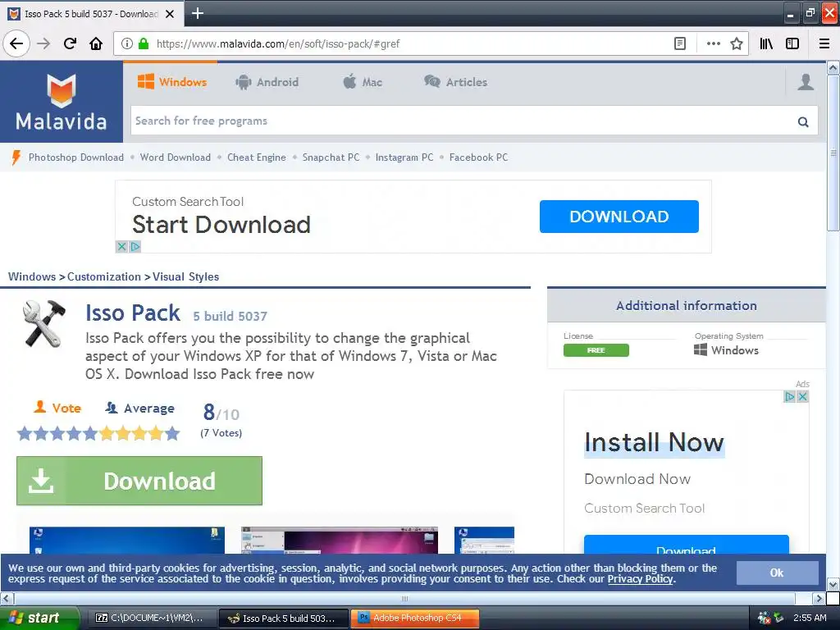Rate with the tenth star
The width and height of the screenshot is (840, 630).
point(172,433)
